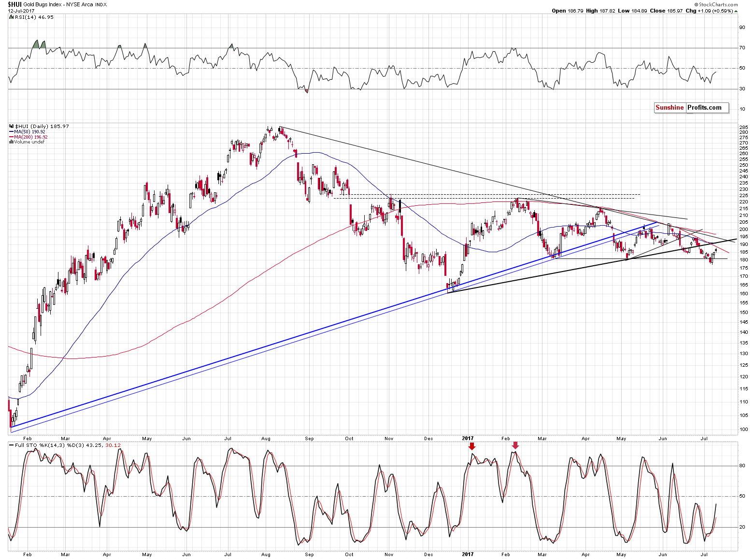Viewport: 756px width, 559px height.
Task: Click the High 187.82 value
Action: tap(601, 11)
